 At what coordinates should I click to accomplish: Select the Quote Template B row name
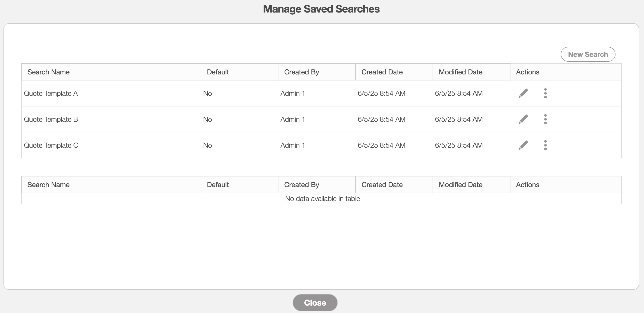tap(51, 119)
